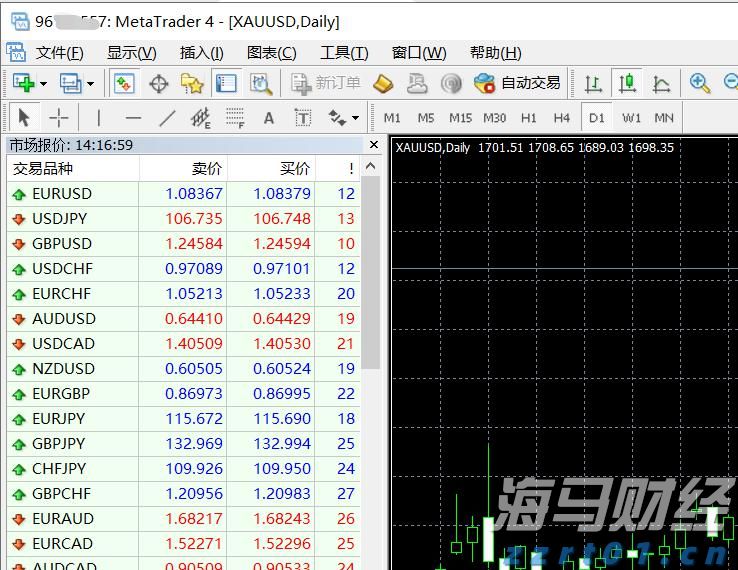The width and height of the screenshot is (738, 570).
Task: Click the new chart icon
Action: tap(22, 83)
